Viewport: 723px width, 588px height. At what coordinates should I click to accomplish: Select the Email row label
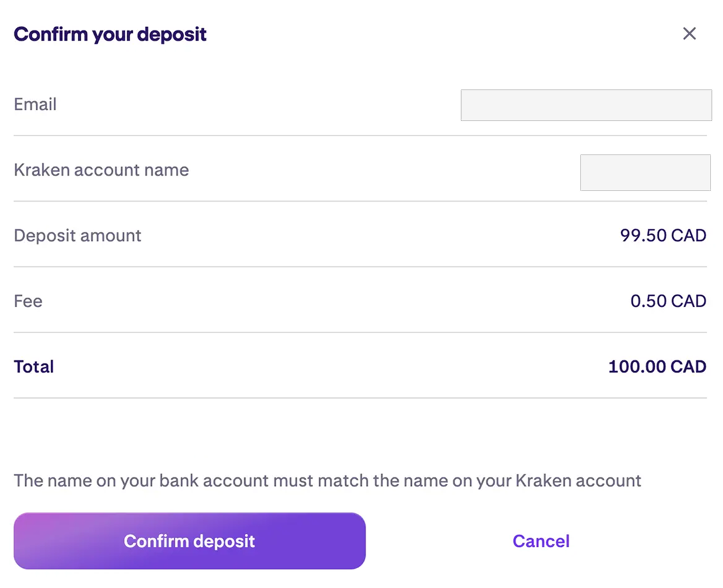35,105
